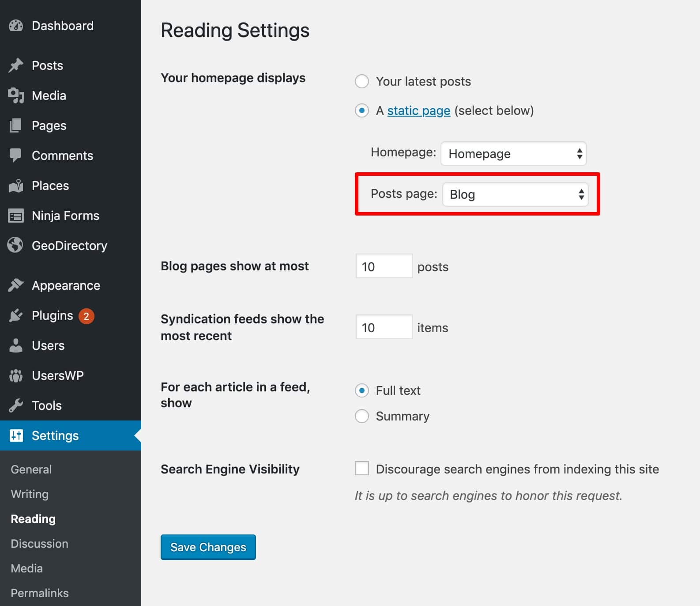
Task: Click the GeoDirectory globe icon
Action: click(16, 246)
